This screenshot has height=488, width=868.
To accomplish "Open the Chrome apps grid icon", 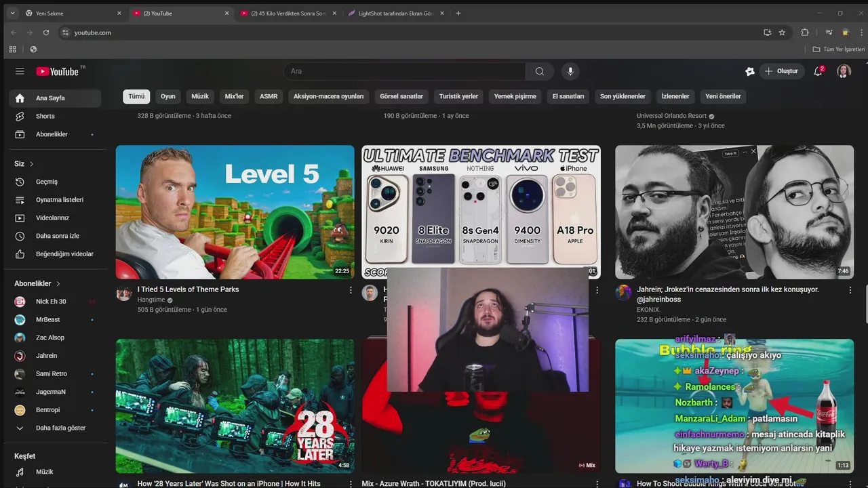I will (12, 49).
